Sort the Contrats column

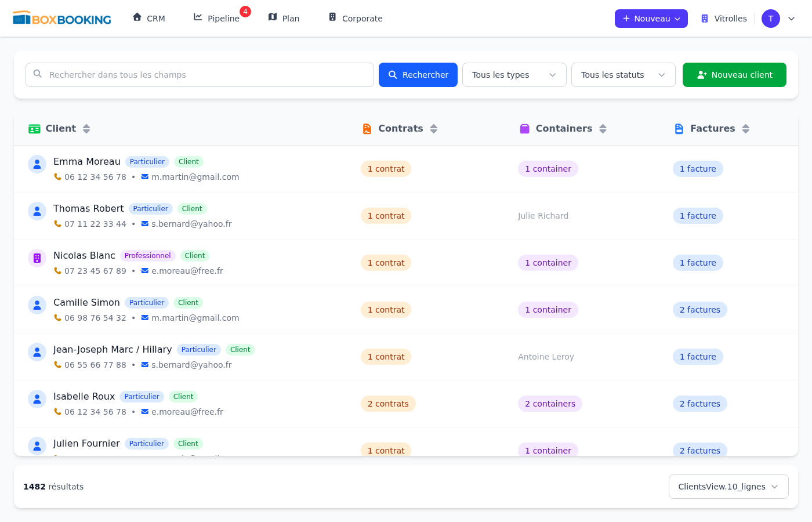coord(434,129)
